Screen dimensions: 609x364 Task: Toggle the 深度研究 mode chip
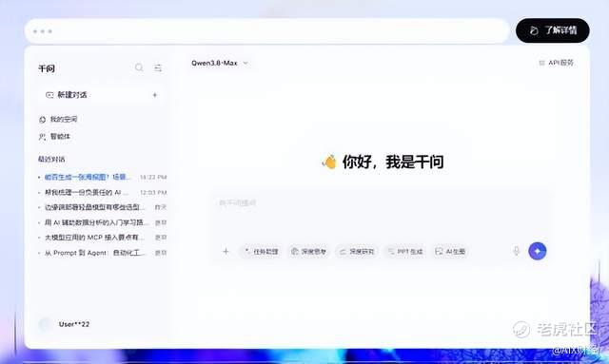[357, 252]
